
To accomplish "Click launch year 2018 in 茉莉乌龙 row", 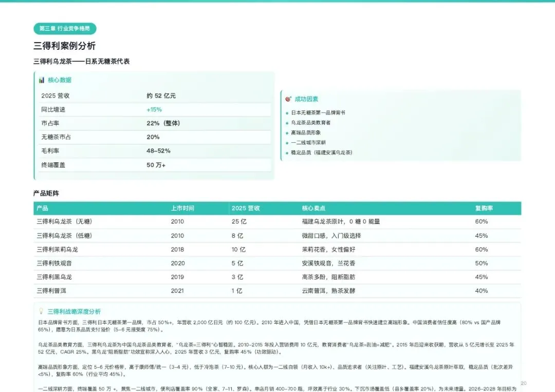I will click(x=177, y=250).
